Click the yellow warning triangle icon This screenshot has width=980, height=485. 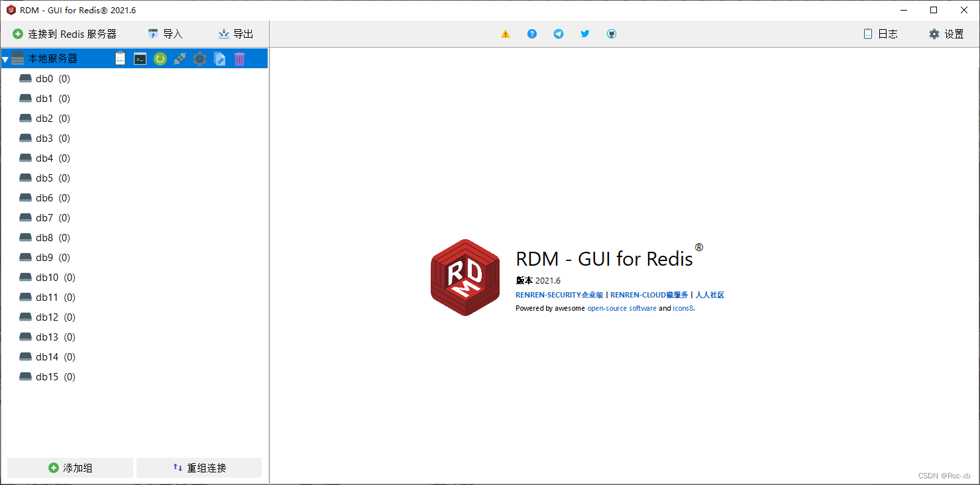tap(506, 34)
